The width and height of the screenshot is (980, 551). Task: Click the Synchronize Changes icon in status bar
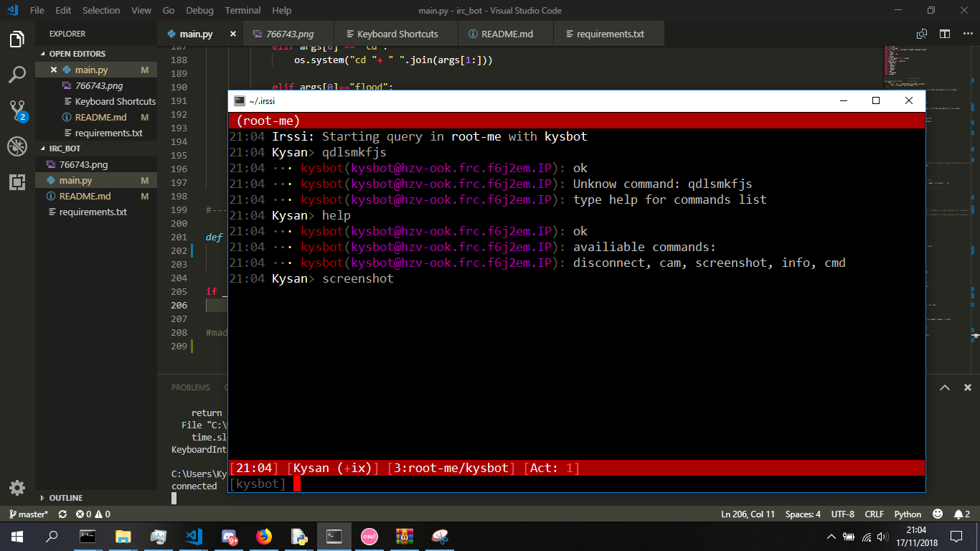tap(62, 514)
